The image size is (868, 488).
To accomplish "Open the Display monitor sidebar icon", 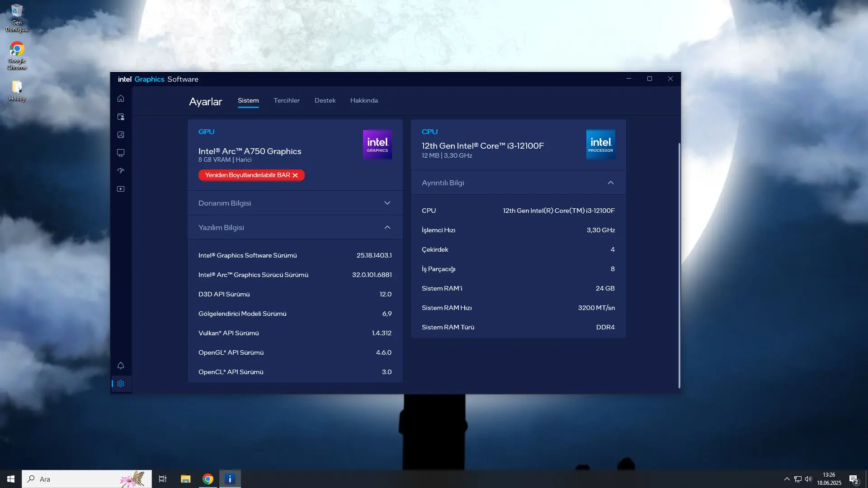I will tap(121, 153).
